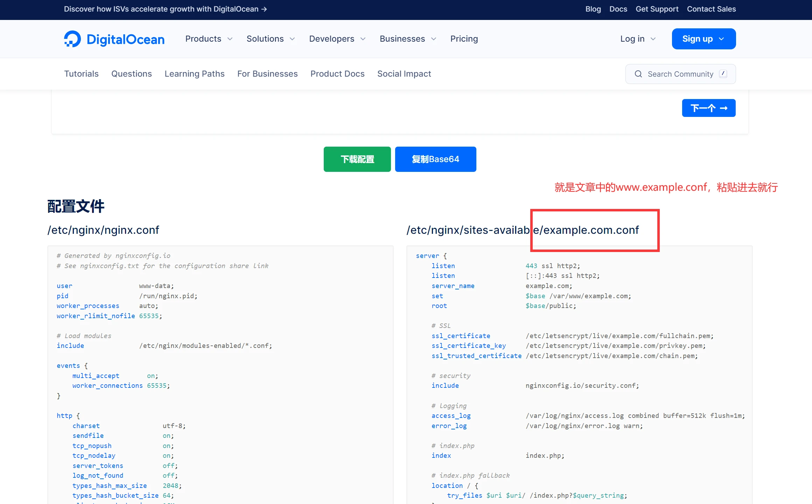Click the DigitalOcean logo icon
This screenshot has height=504, width=812.
click(72, 39)
